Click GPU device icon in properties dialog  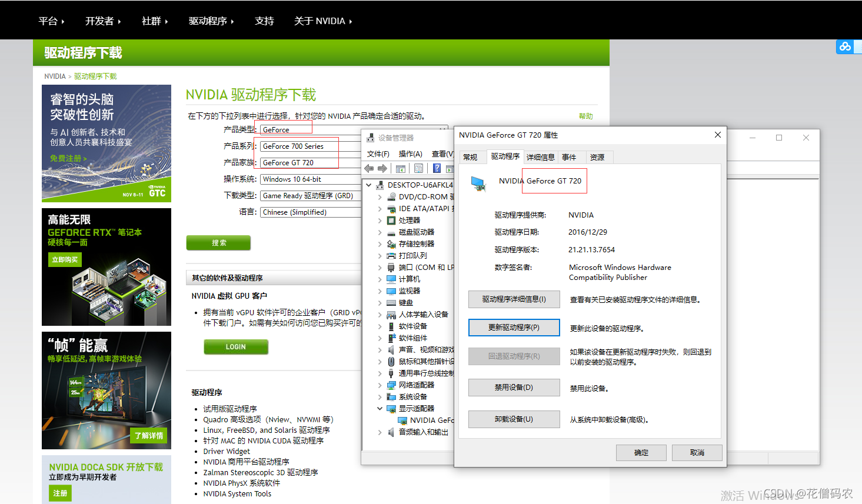coord(478,183)
